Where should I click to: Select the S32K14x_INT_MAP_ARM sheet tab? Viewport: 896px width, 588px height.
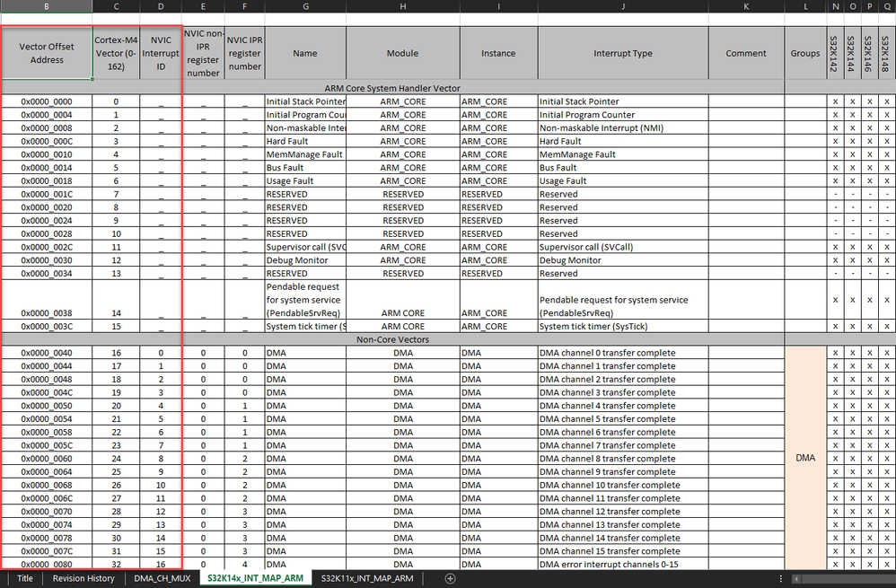point(256,578)
